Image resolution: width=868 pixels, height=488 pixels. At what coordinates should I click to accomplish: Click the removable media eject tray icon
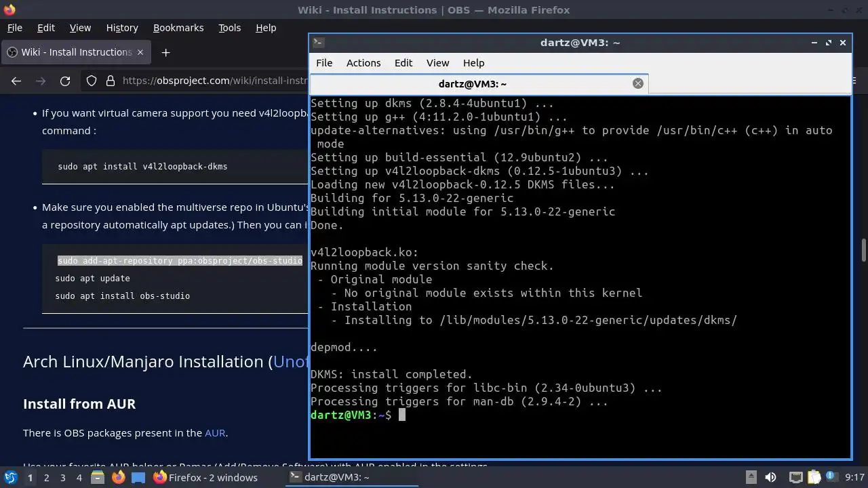click(751, 477)
